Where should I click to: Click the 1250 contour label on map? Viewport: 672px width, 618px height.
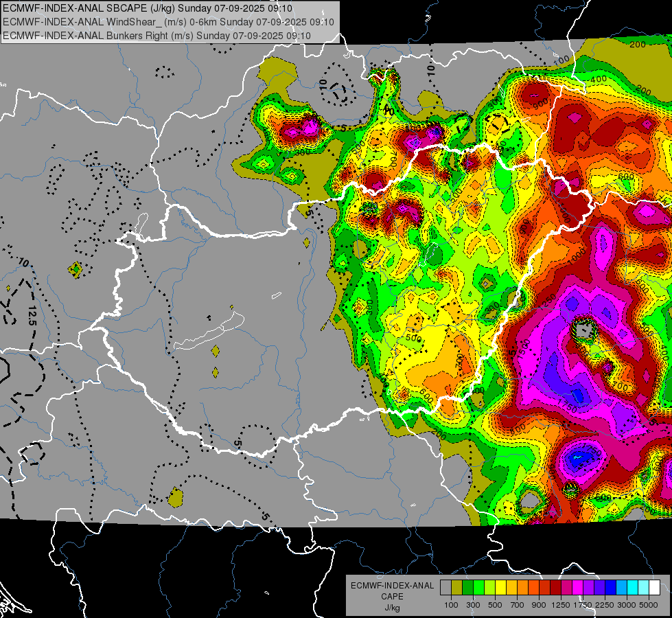point(546,302)
